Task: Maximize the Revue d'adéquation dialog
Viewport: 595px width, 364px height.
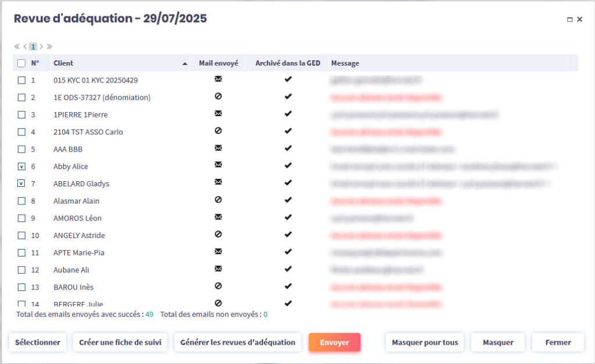Action: point(570,19)
